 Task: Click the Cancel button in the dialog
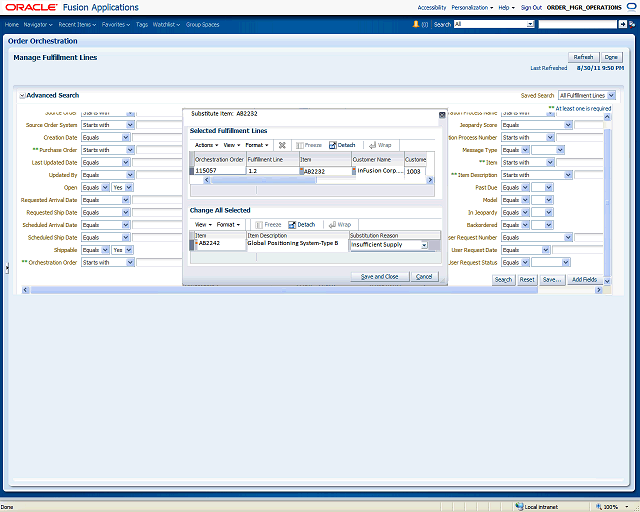[x=424, y=276]
